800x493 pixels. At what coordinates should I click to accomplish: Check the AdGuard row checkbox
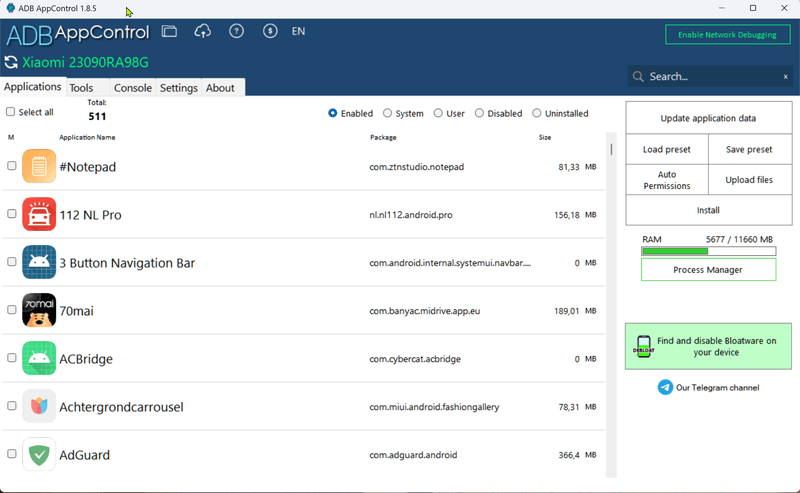point(12,454)
